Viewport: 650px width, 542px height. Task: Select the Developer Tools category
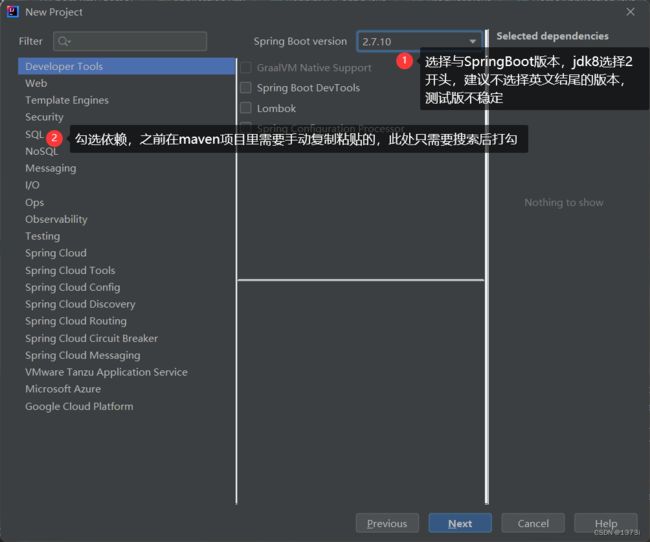[x=126, y=66]
